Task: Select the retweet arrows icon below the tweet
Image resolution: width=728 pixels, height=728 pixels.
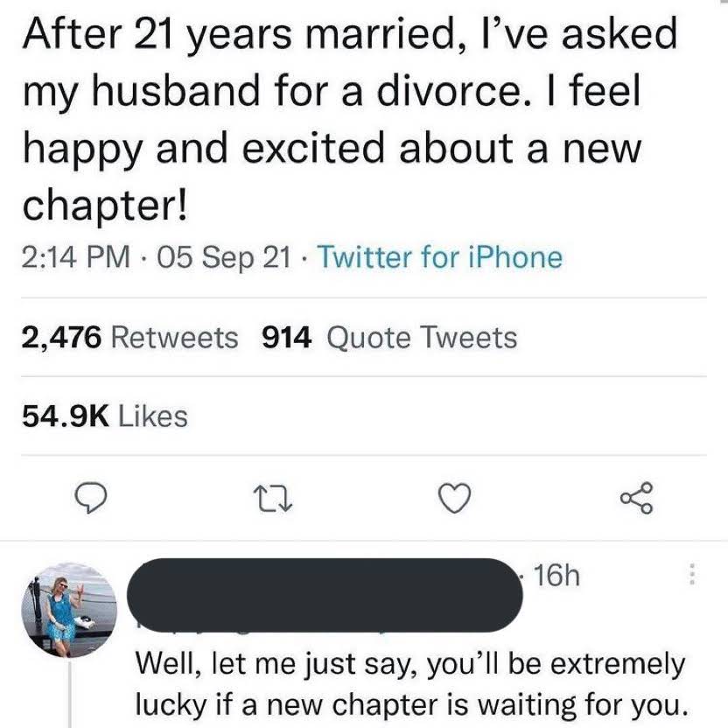Action: click(x=272, y=499)
